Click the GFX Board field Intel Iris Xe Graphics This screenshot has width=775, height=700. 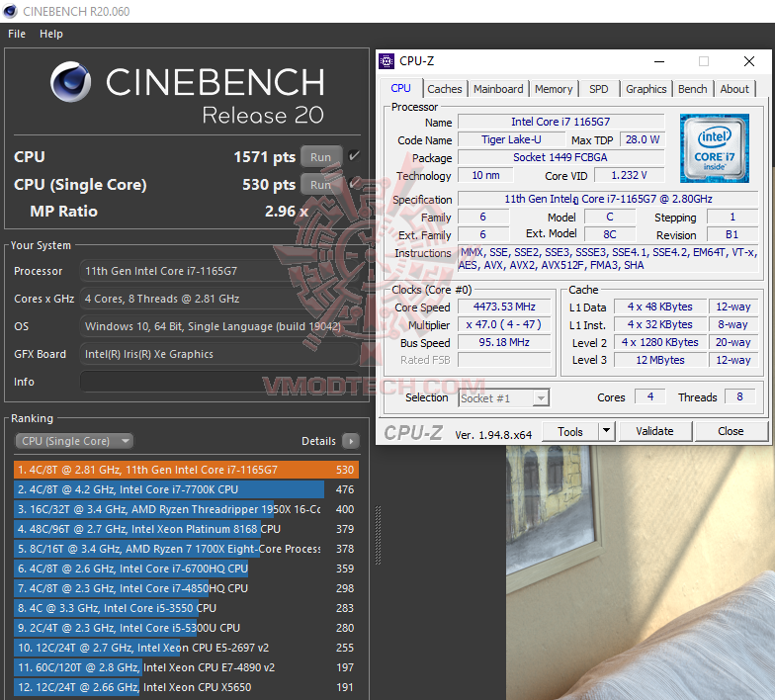pyautogui.click(x=219, y=354)
